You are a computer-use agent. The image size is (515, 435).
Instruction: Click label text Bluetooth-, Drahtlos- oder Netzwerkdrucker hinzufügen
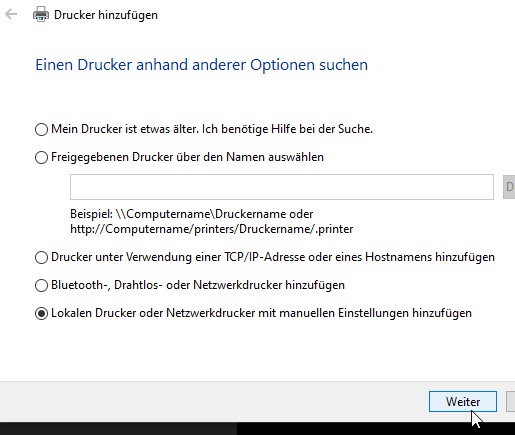tap(198, 285)
